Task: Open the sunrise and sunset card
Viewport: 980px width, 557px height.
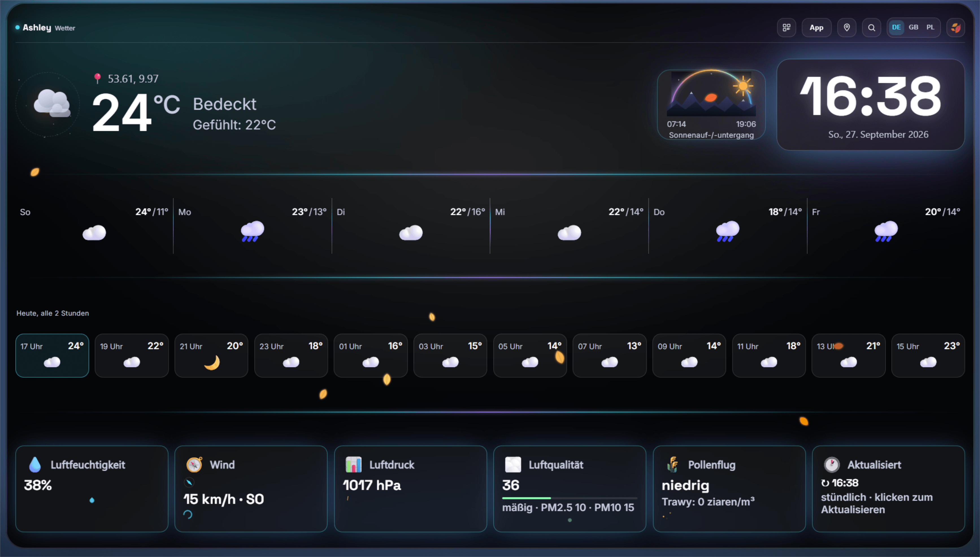Action: pos(711,104)
